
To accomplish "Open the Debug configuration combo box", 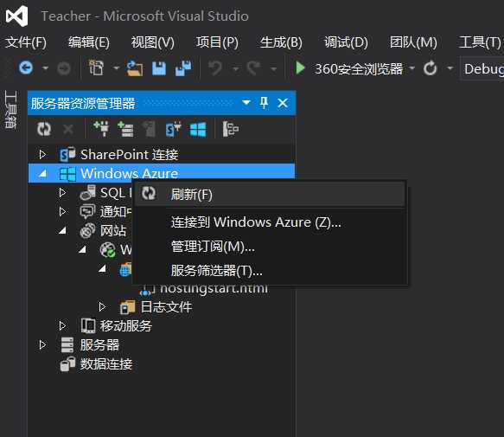I will [482, 69].
